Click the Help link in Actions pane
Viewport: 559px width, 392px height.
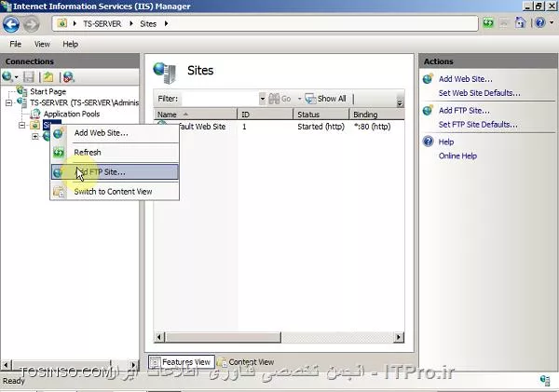446,142
